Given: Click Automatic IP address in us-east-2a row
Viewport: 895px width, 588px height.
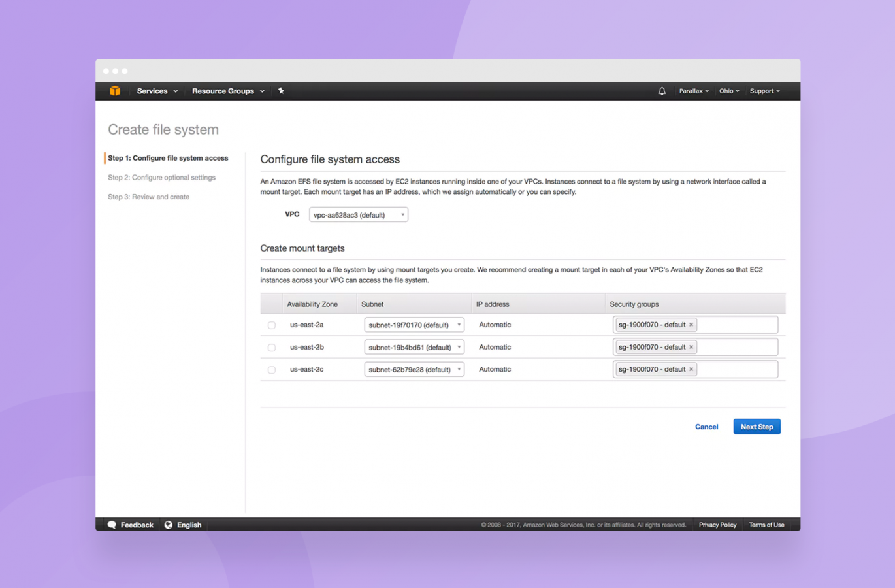Looking at the screenshot, I should coord(495,325).
